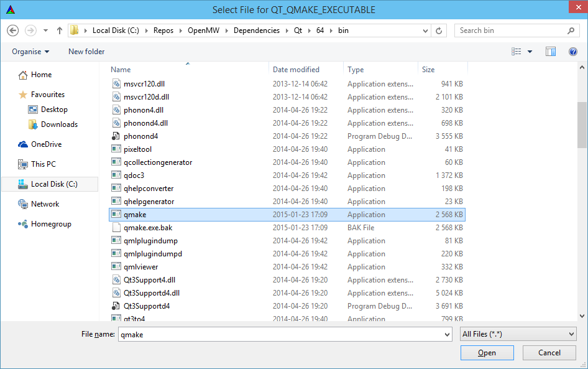588x369 pixels.
Task: Click the qmlviewer application icon
Action: point(116,266)
